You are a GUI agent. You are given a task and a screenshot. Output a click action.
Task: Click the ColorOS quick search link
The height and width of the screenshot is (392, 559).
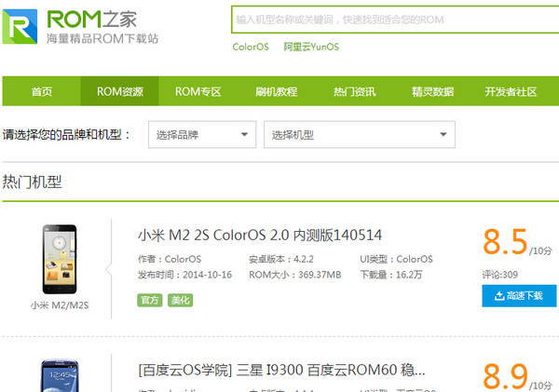250,47
